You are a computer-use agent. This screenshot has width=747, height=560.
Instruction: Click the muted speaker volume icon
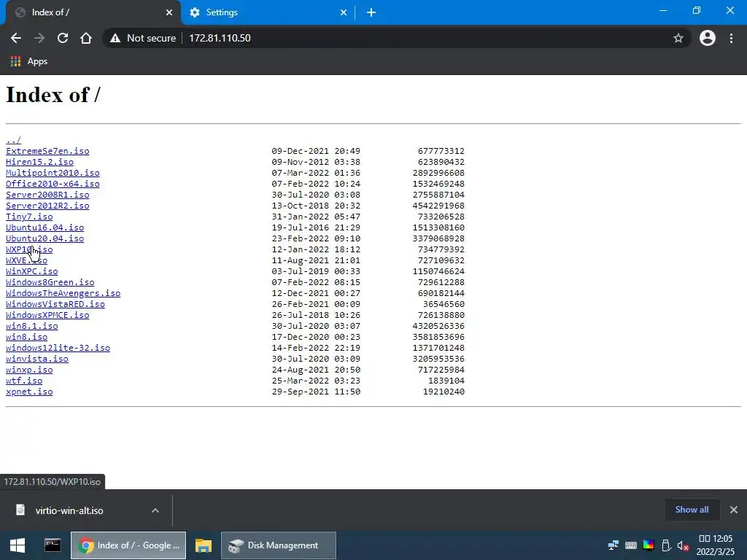[683, 545]
